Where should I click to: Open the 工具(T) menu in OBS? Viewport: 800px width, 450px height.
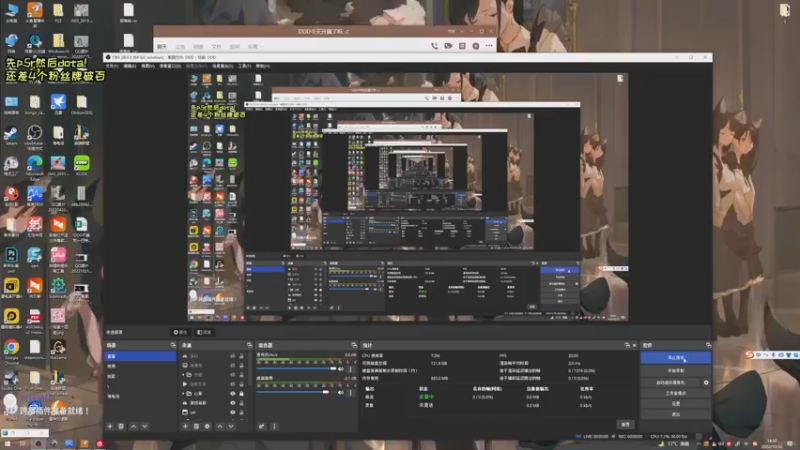click(x=244, y=66)
